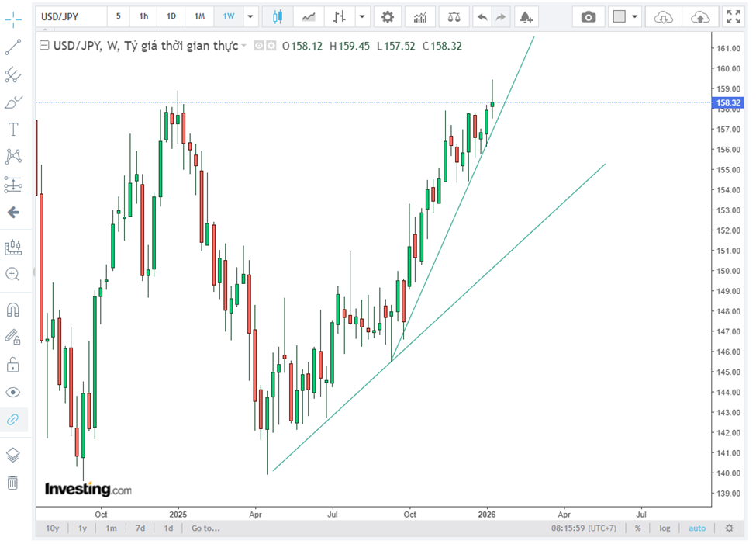The width and height of the screenshot is (756, 544).
Task: Select the Text annotation tool
Action: coord(13,130)
